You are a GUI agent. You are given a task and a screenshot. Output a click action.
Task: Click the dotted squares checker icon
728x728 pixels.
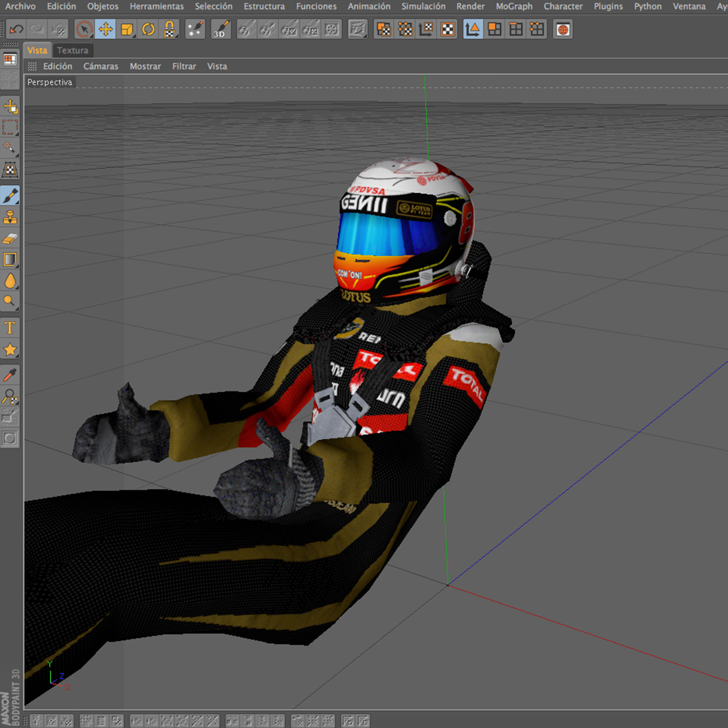[x=405, y=29]
